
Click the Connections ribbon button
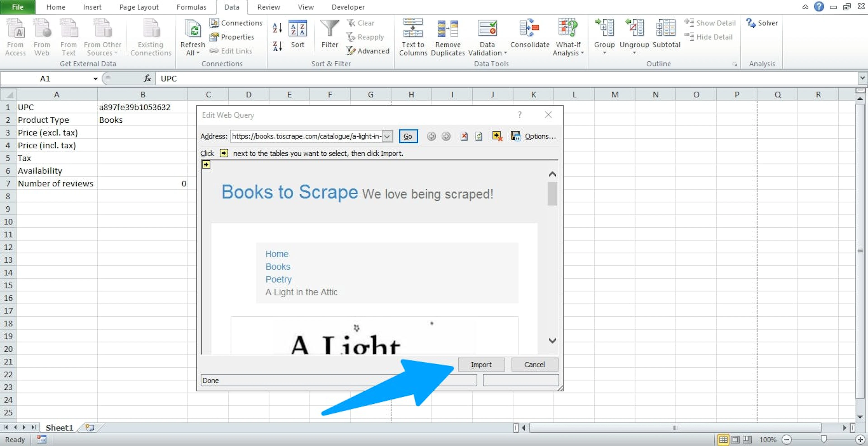[x=236, y=23]
